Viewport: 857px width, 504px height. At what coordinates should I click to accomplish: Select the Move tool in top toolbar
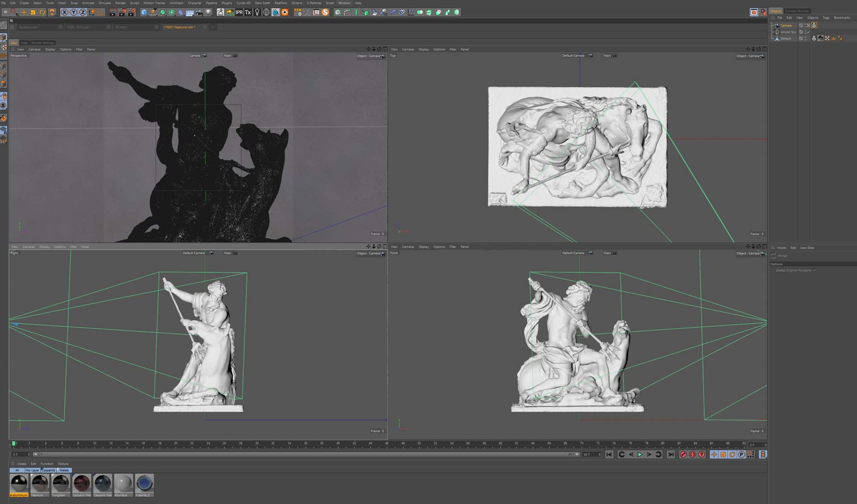[24, 12]
